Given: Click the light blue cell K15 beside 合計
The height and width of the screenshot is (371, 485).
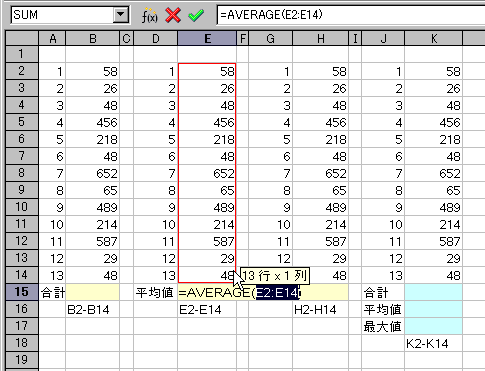Looking at the screenshot, I should coord(434,292).
